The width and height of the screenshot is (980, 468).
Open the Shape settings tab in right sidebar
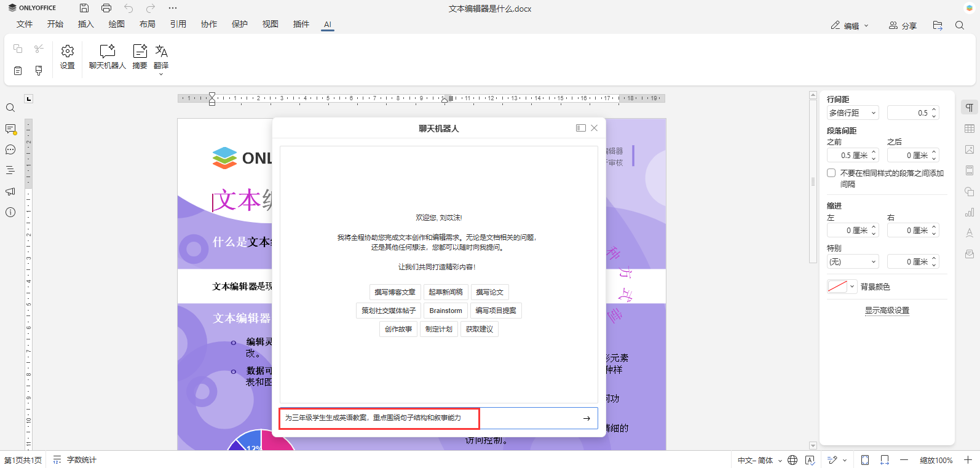point(970,191)
